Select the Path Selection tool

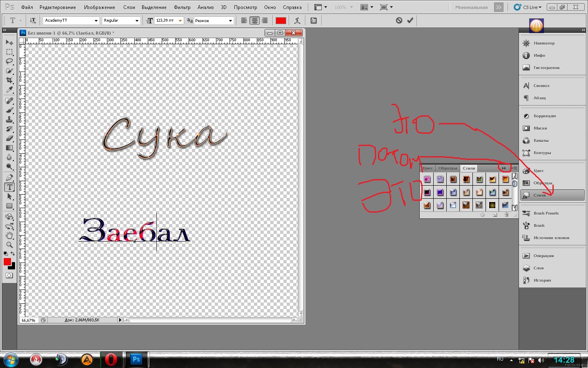[x=9, y=196]
